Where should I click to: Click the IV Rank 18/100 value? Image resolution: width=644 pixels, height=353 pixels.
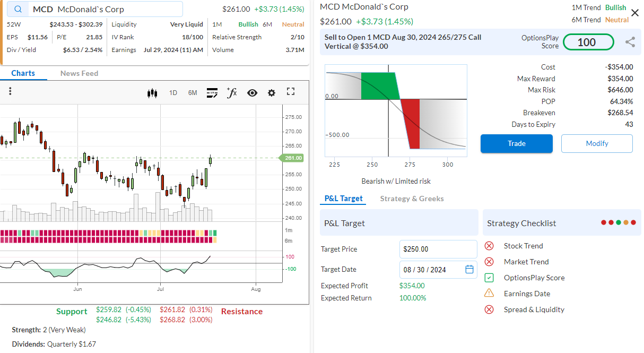tap(192, 37)
